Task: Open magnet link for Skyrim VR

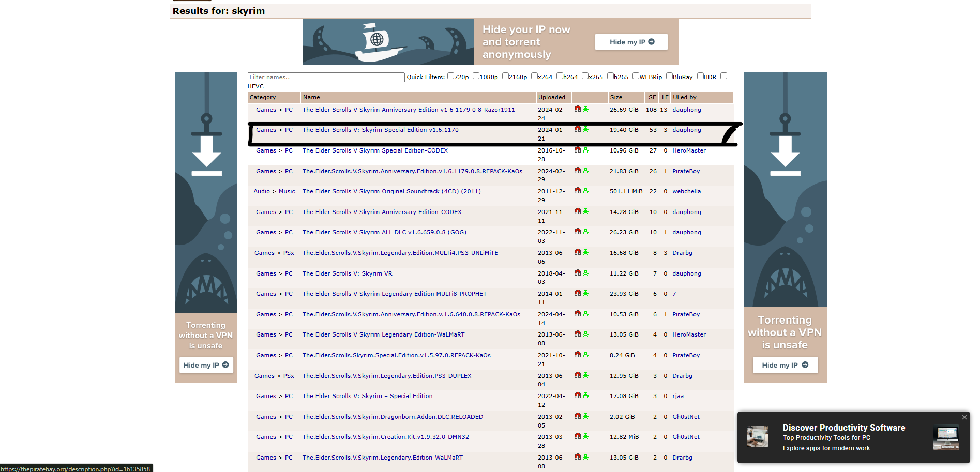Action: point(578,273)
